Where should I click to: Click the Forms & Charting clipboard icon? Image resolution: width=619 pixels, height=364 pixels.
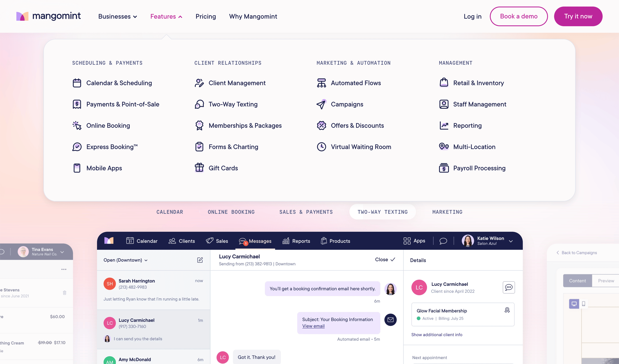[199, 147]
